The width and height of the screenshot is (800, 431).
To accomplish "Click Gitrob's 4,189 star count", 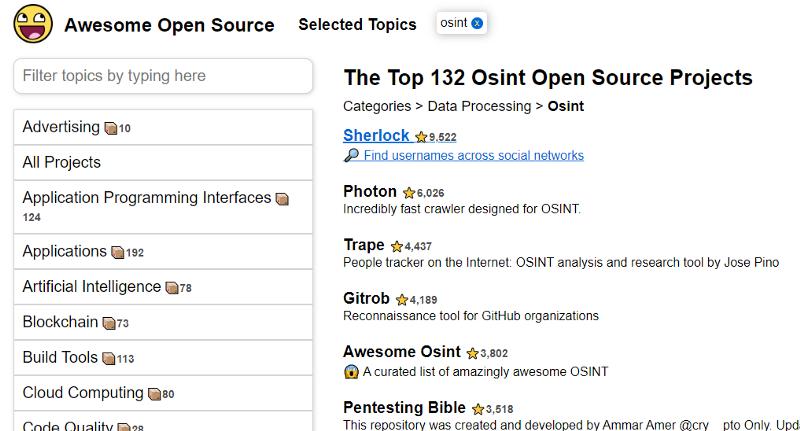I will [x=423, y=300].
